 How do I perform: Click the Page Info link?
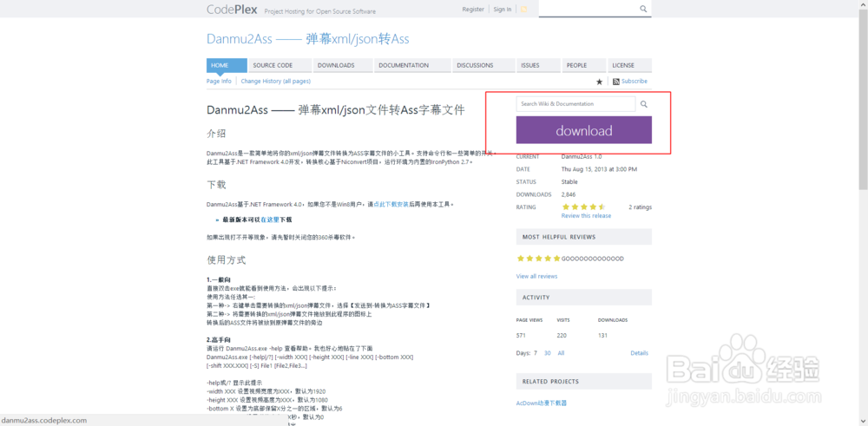(x=219, y=82)
